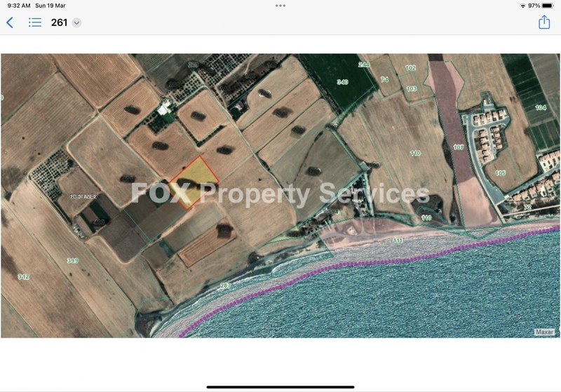This screenshot has width=561, height=392.
Task: Click parcel label 111 on the beach
Action: [398, 241]
